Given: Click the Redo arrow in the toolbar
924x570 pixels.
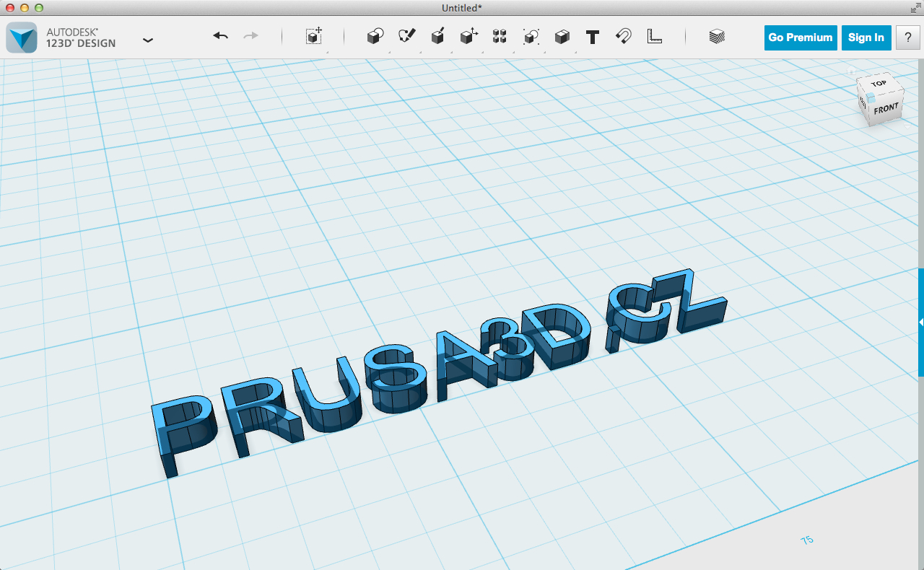Looking at the screenshot, I should [x=250, y=36].
